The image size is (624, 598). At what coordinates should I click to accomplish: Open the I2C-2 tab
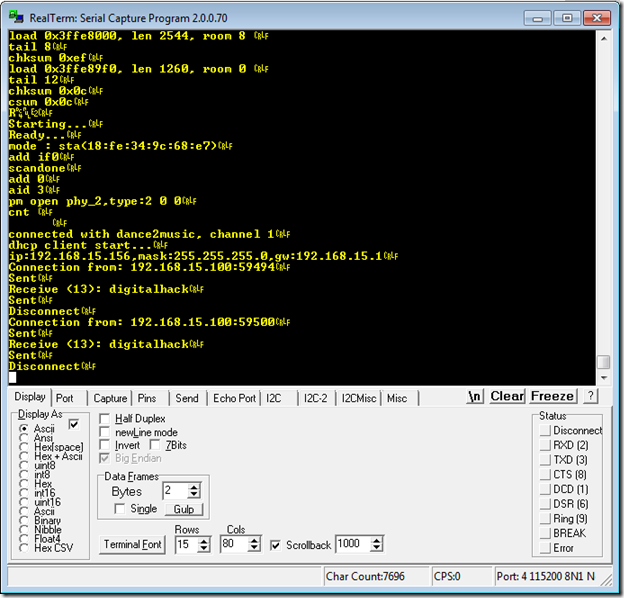pos(315,398)
